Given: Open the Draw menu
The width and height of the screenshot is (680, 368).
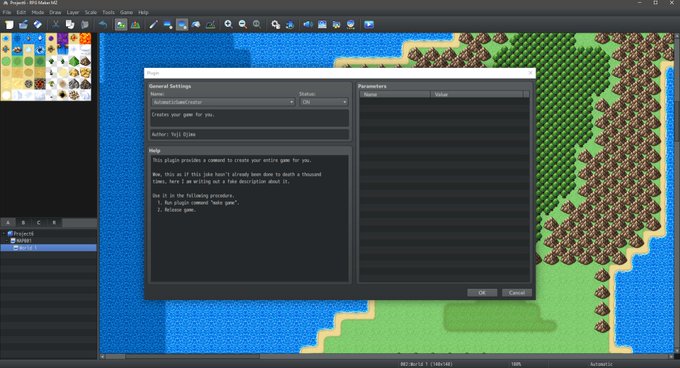Looking at the screenshot, I should [55, 12].
